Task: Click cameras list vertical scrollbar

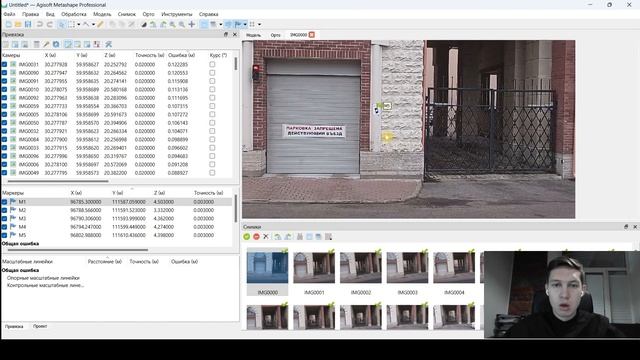Action: point(236,64)
